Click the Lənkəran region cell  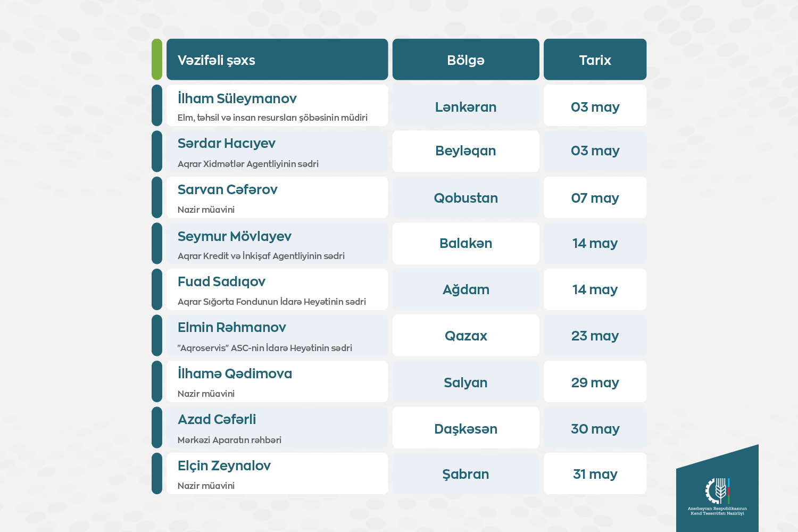click(x=465, y=105)
